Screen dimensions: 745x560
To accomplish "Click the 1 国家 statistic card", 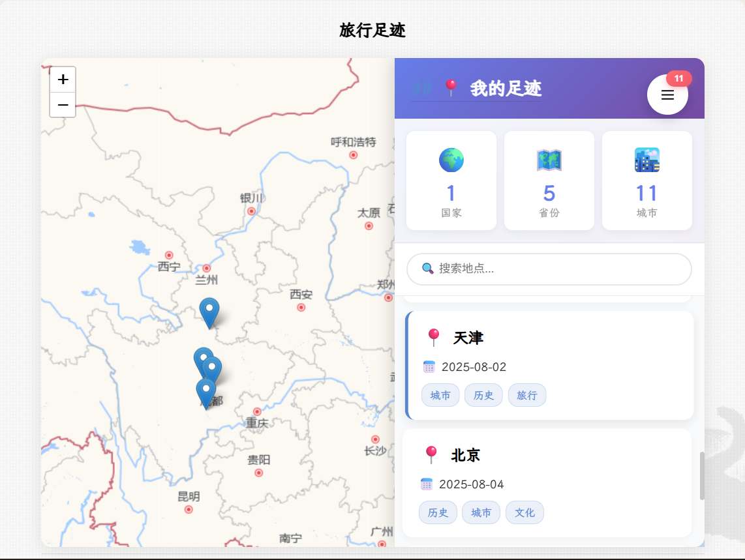I will click(x=451, y=181).
